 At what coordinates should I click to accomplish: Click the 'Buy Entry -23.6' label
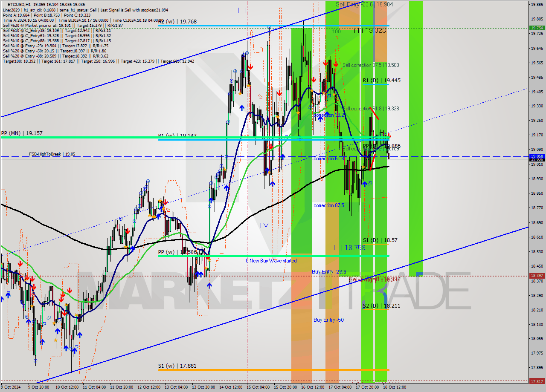(329, 271)
